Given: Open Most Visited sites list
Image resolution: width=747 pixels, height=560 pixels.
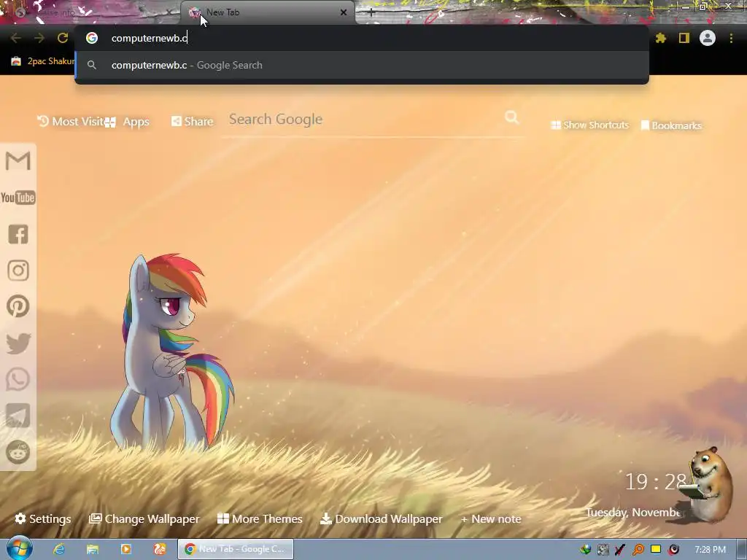Looking at the screenshot, I should (x=70, y=122).
